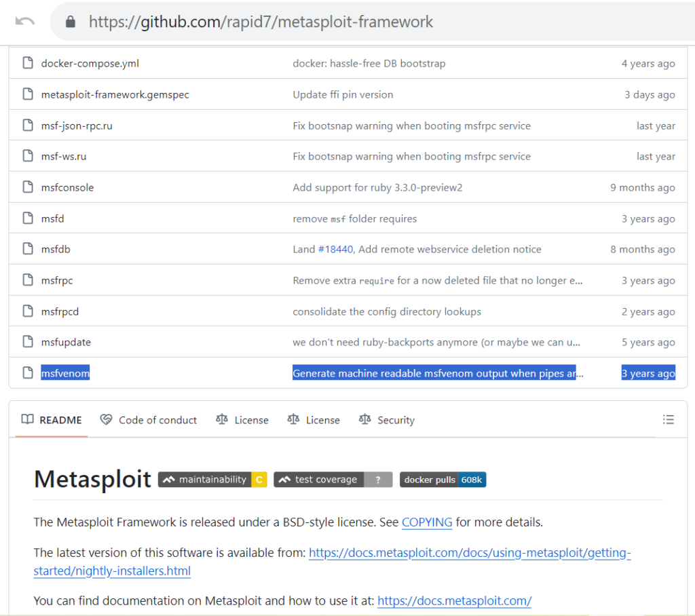Viewport: 695px width, 616px height.
Task: Click '2 years ago' timestamp for msfrpcd
Action: coord(648,311)
